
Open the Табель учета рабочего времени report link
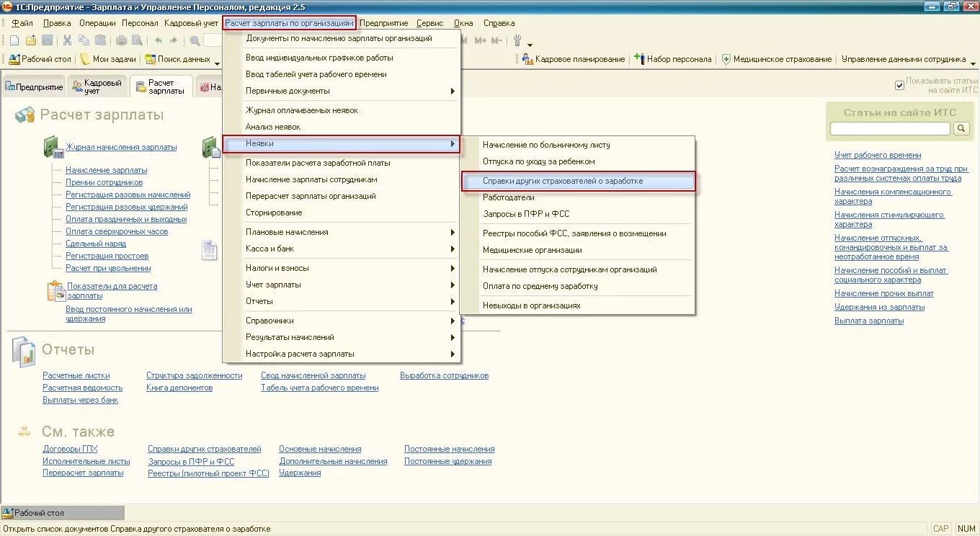click(x=319, y=388)
